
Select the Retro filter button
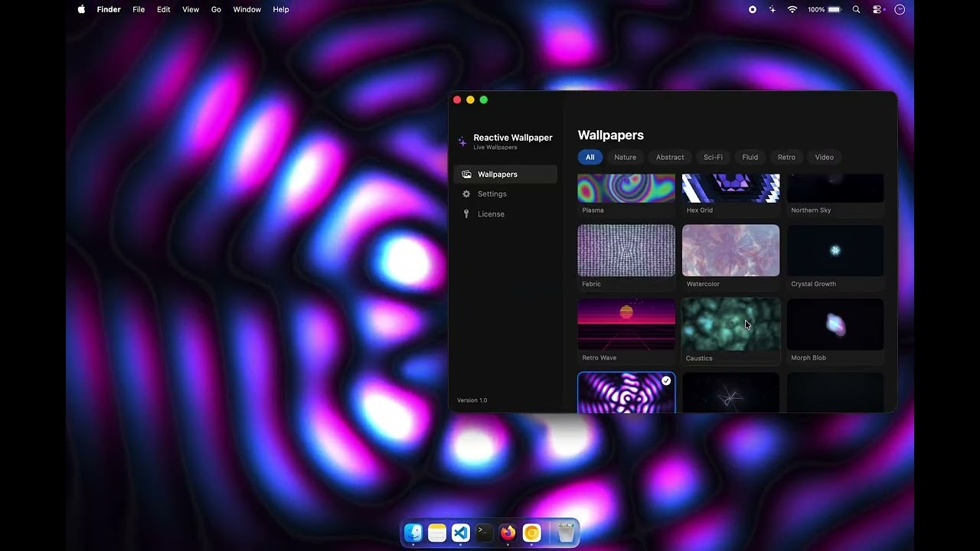coord(786,157)
